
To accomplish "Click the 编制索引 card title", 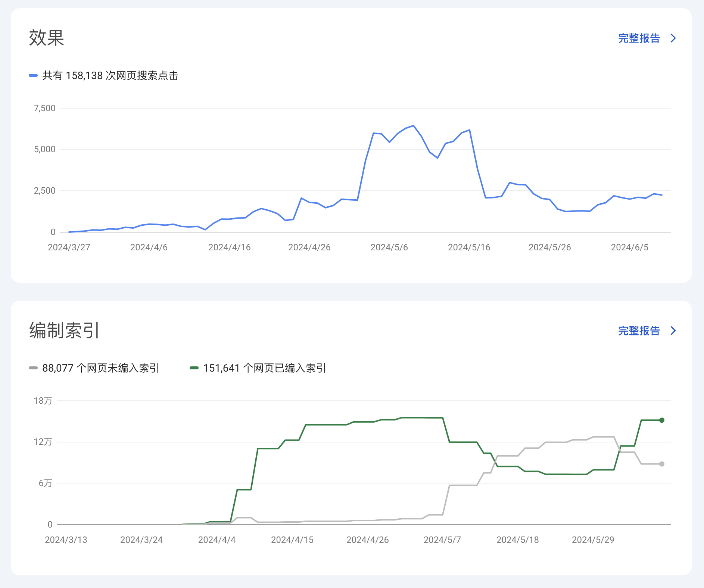I will pyautogui.click(x=64, y=330).
